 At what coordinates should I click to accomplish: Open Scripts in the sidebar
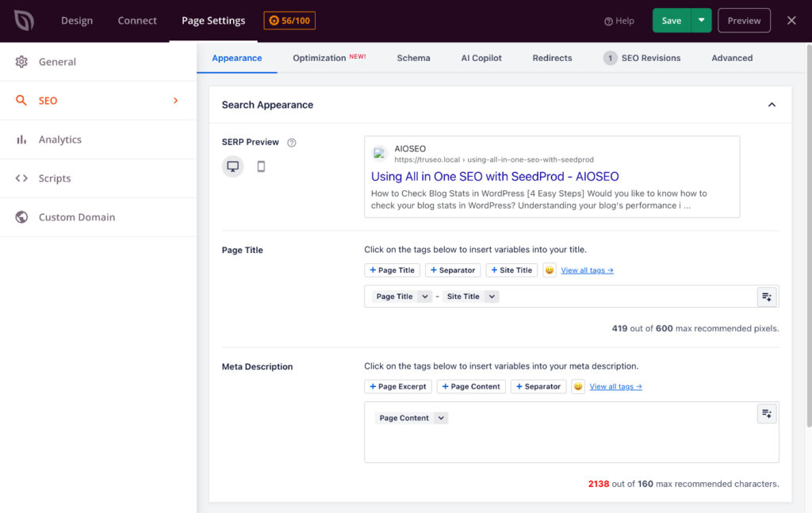(x=98, y=178)
